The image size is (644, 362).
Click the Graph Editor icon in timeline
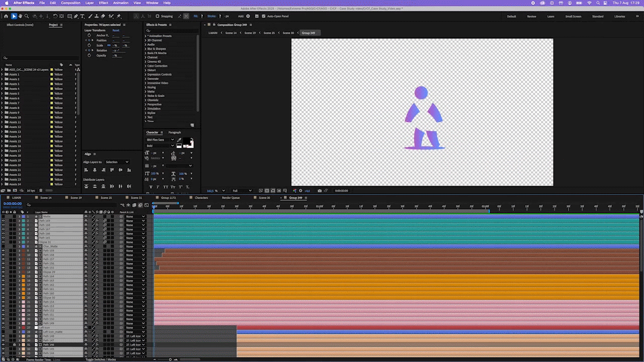pyautogui.click(x=146, y=205)
